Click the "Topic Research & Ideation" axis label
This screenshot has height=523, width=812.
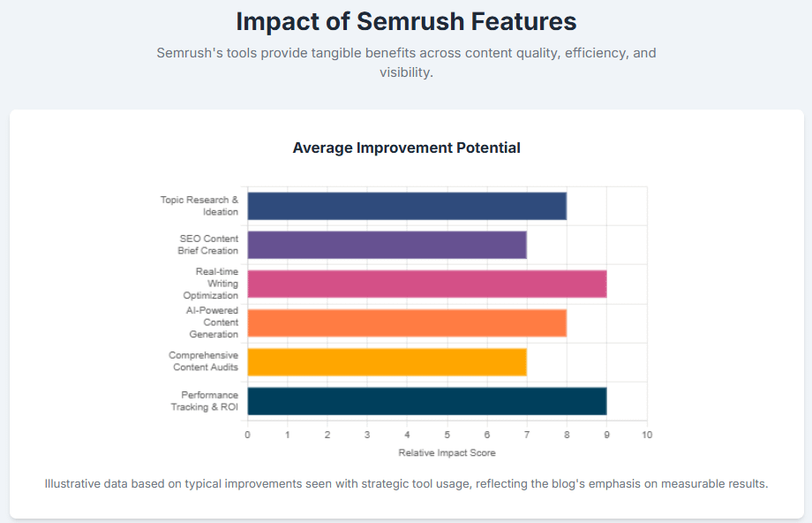point(199,206)
